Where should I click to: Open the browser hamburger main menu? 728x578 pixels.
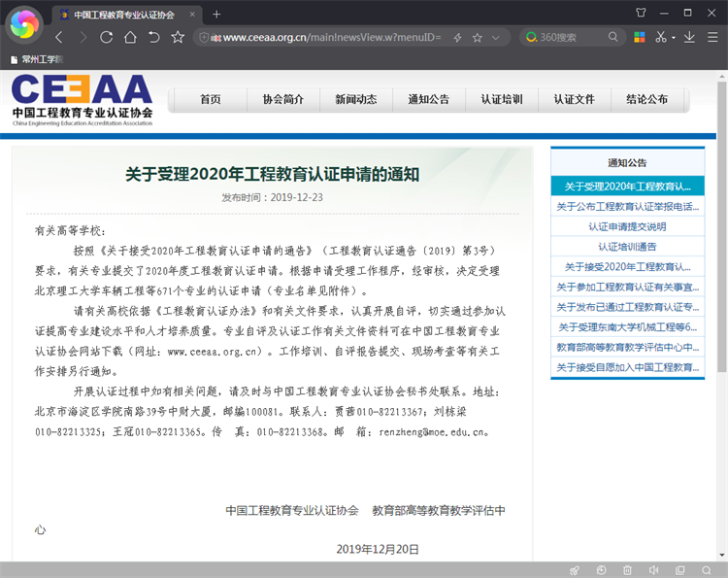(713, 37)
